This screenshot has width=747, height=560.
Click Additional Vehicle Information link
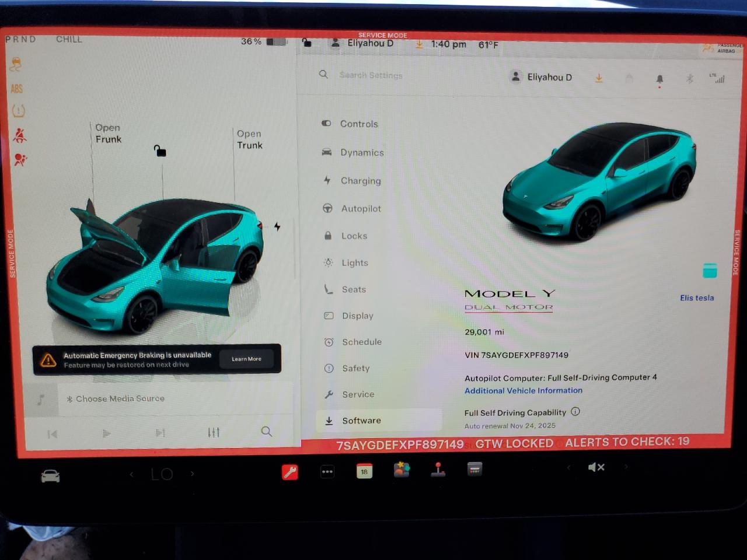[523, 390]
